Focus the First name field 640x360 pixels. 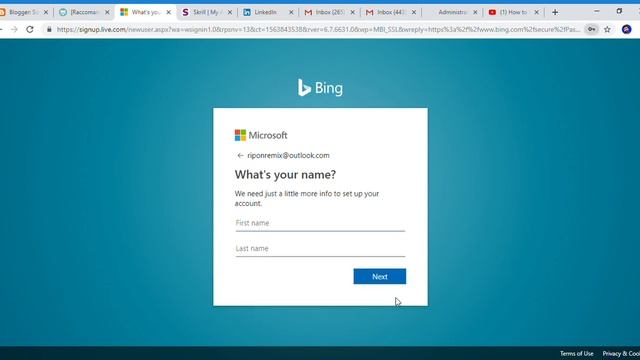(320, 223)
